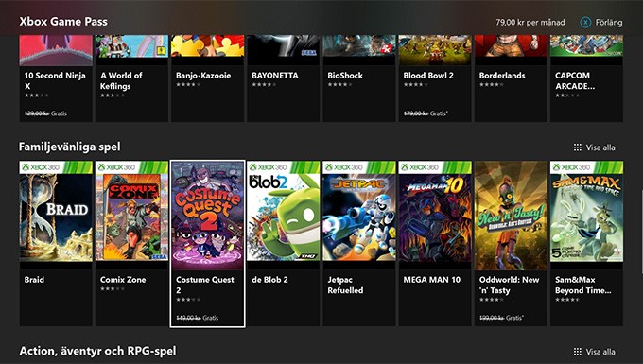The height and width of the screenshot is (364, 643).
Task: Open A World of Keflings tile
Action: coord(131,78)
